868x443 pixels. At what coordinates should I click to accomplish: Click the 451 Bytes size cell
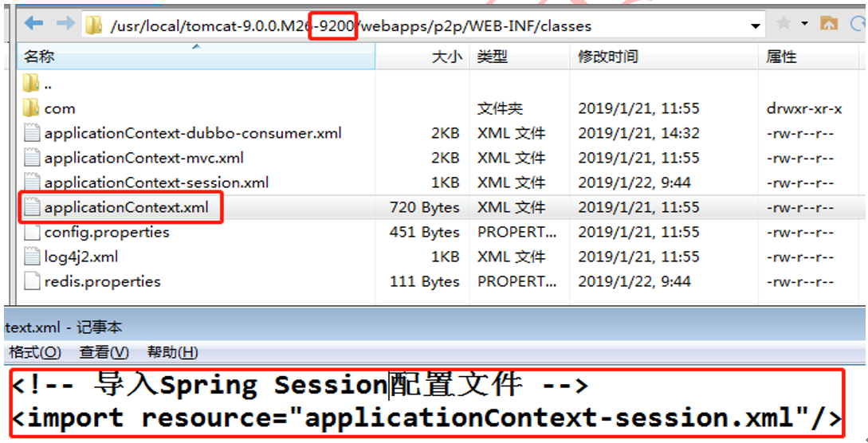point(425,233)
